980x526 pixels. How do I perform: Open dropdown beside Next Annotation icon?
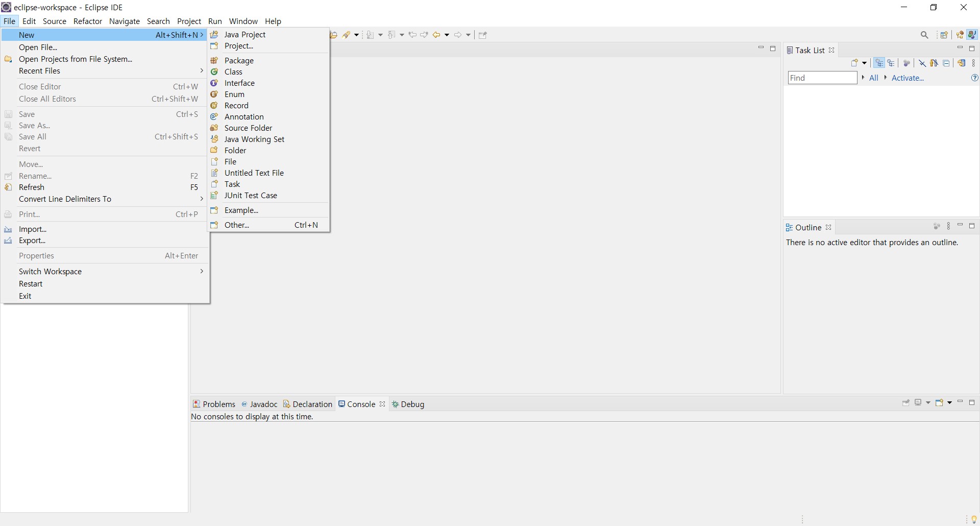coord(380,35)
